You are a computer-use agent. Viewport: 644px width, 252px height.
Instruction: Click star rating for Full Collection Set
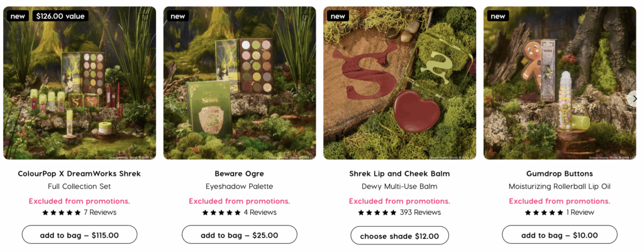tap(61, 213)
